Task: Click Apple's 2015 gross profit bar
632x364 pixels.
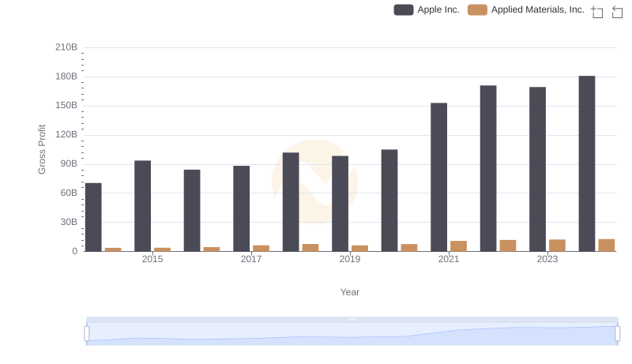Action: coord(143,206)
